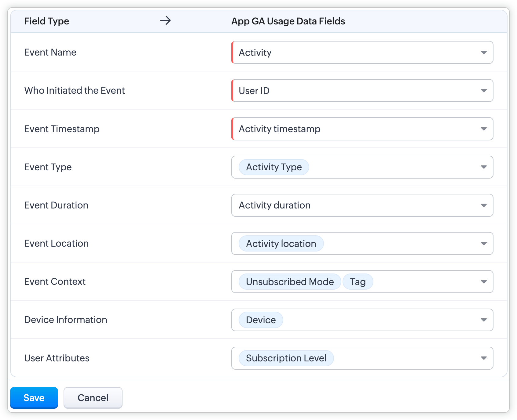Expand the Device Information dropdown caret
517x420 pixels.
point(484,320)
